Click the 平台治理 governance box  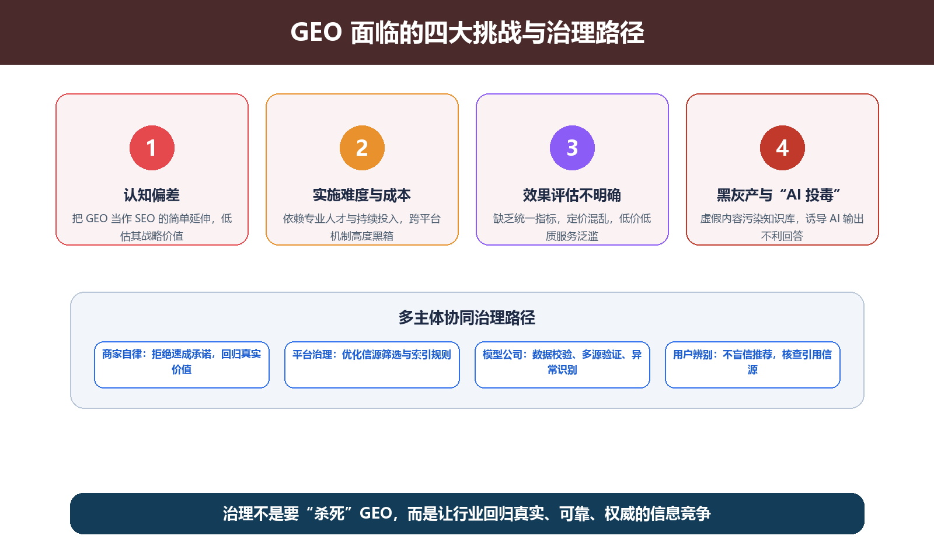pos(372,365)
